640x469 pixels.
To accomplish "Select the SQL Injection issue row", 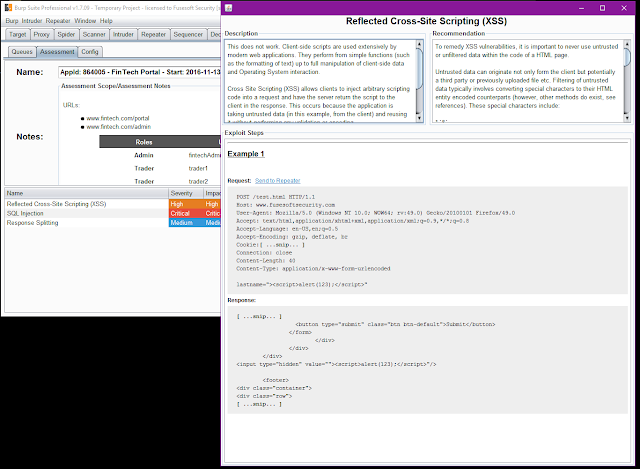I will pyautogui.click(x=113, y=213).
